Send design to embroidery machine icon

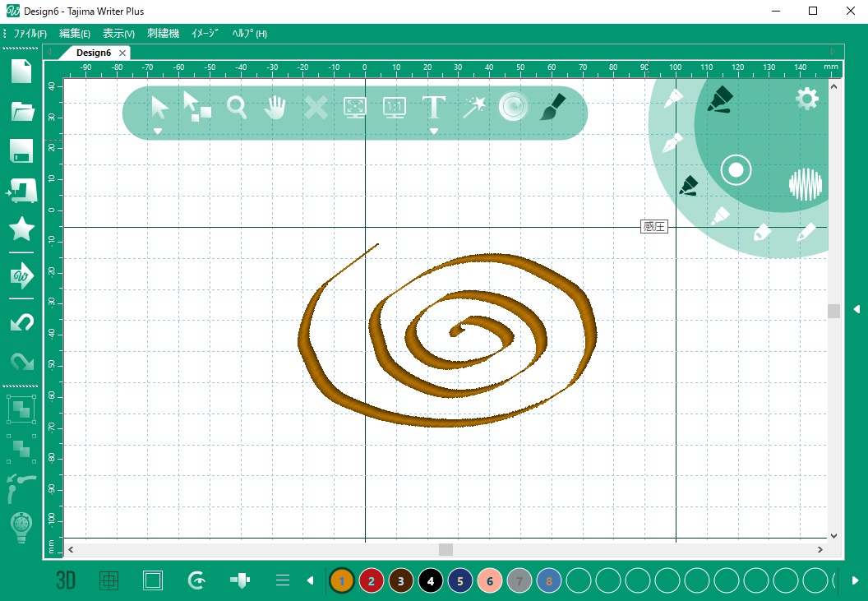pos(21,191)
